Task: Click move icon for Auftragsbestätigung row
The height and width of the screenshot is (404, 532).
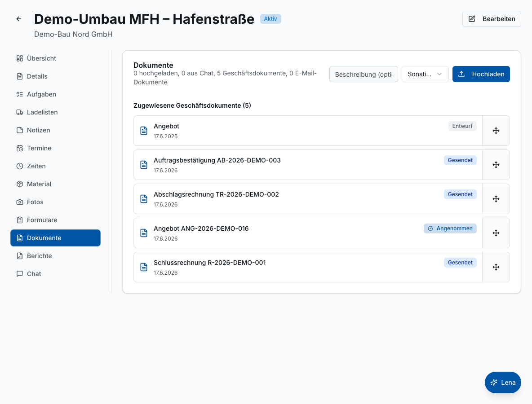Action: [x=496, y=165]
